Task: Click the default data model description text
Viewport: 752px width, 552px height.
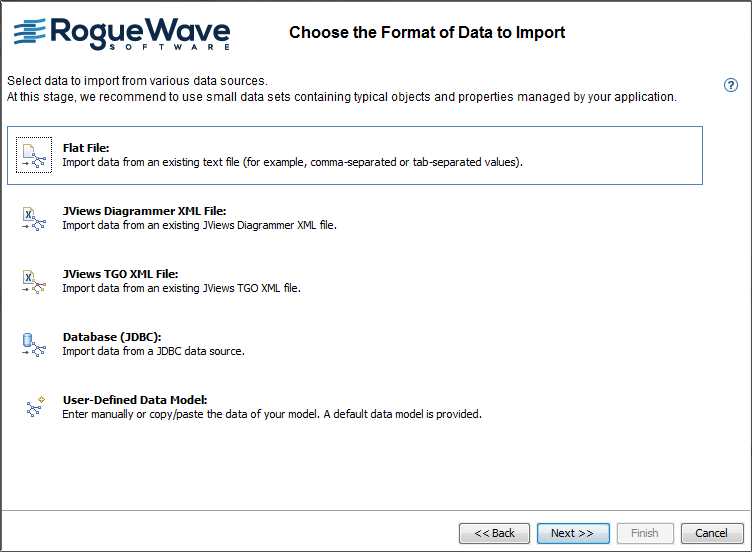Action: [x=272, y=414]
